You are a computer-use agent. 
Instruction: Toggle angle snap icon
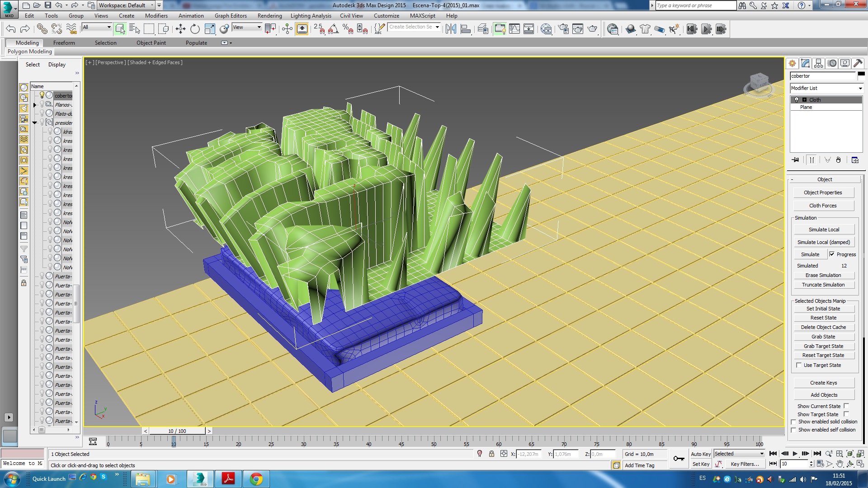pos(333,29)
